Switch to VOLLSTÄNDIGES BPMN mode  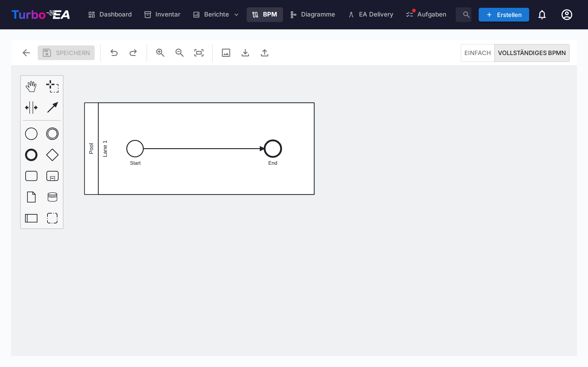(x=532, y=53)
